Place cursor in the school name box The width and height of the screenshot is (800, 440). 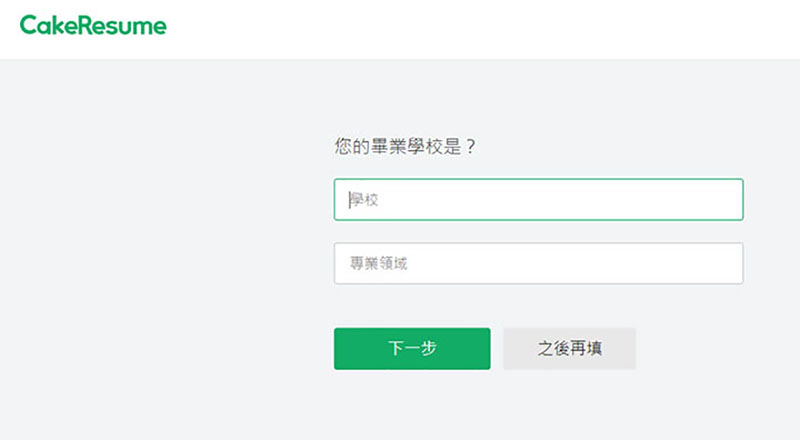[538, 200]
